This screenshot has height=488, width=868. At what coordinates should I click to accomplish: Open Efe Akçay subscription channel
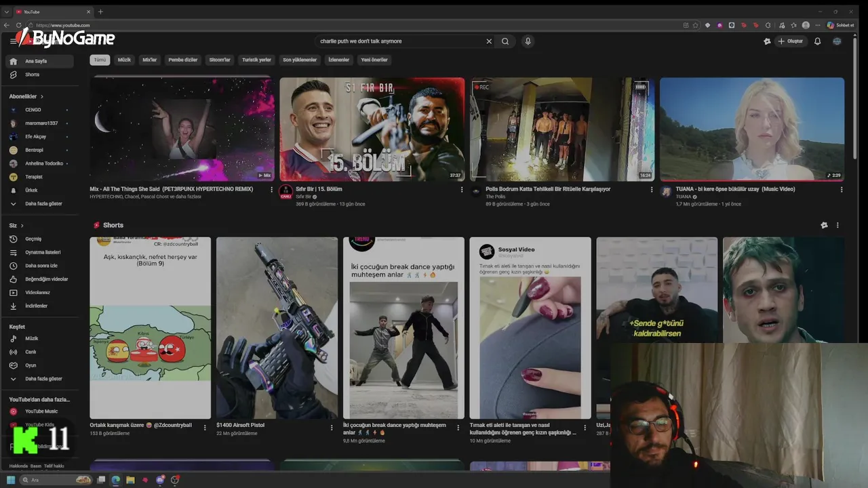point(39,136)
